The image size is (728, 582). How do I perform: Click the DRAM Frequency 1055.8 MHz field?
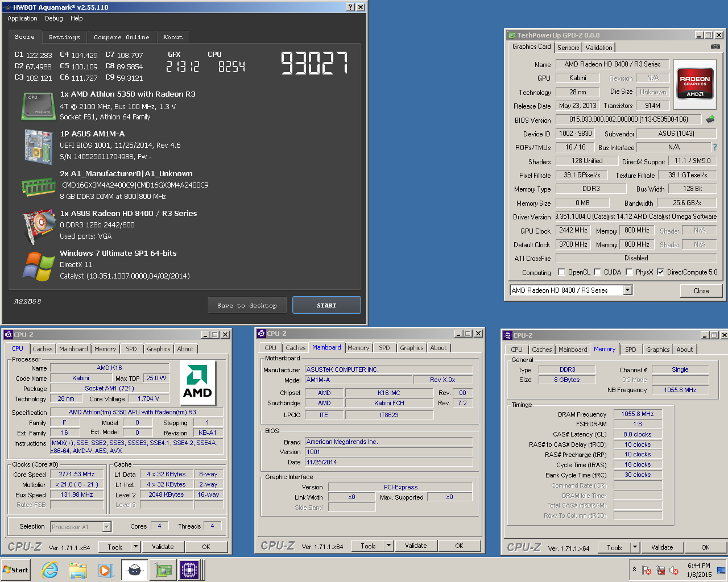(x=638, y=414)
